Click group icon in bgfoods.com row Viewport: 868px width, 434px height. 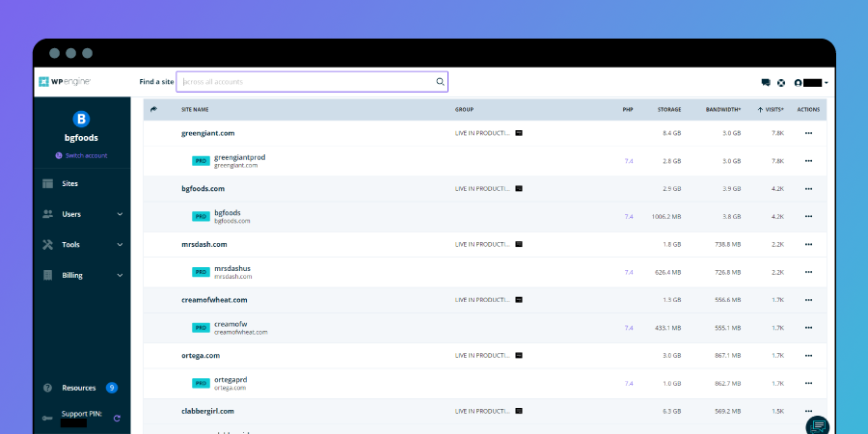(519, 189)
